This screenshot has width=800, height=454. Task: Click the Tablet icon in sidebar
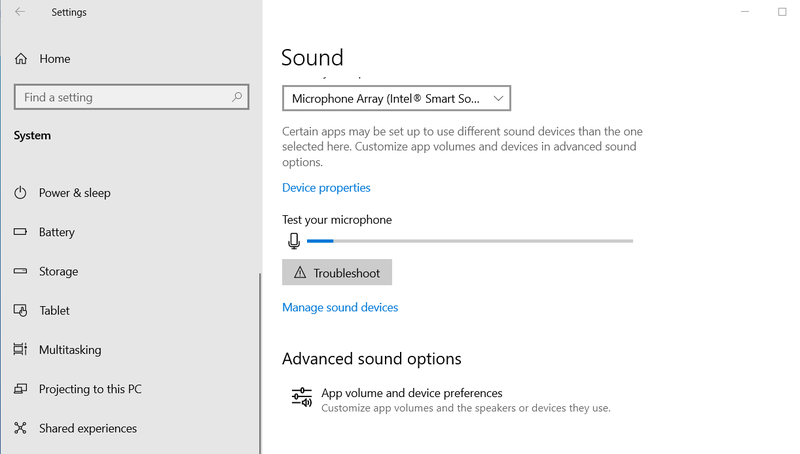coord(20,310)
